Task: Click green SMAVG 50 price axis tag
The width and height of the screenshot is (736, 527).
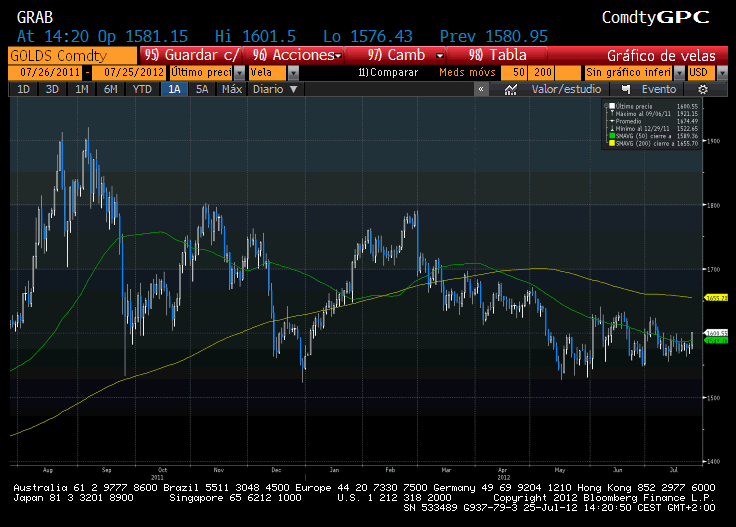Action: (x=716, y=340)
